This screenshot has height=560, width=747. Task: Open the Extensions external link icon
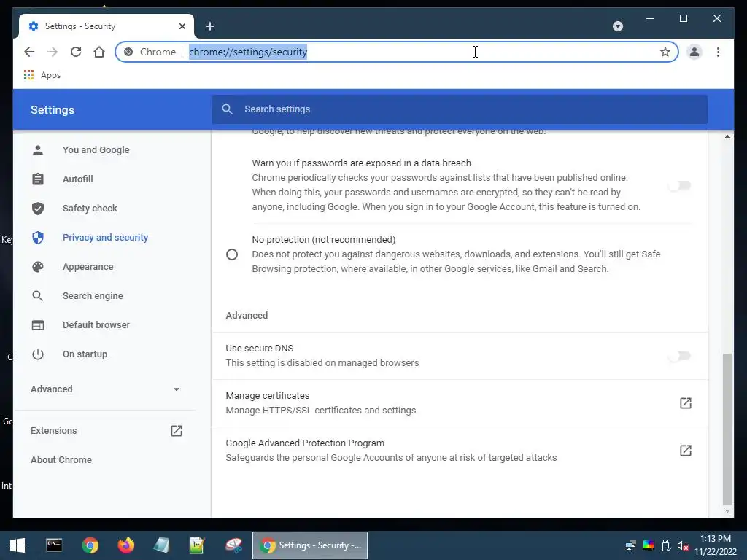coord(177,431)
